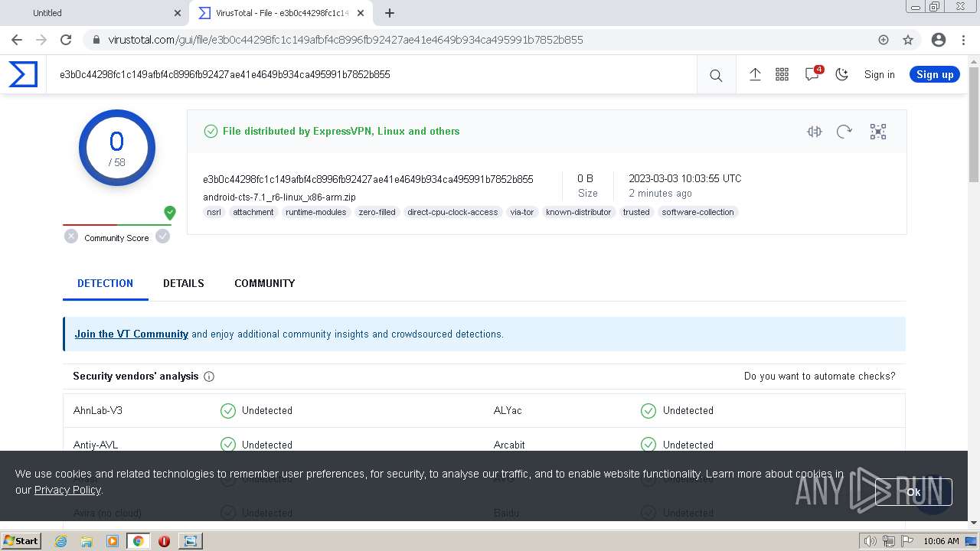980x551 pixels.
Task: Open the Privacy Policy link
Action: [x=67, y=490]
